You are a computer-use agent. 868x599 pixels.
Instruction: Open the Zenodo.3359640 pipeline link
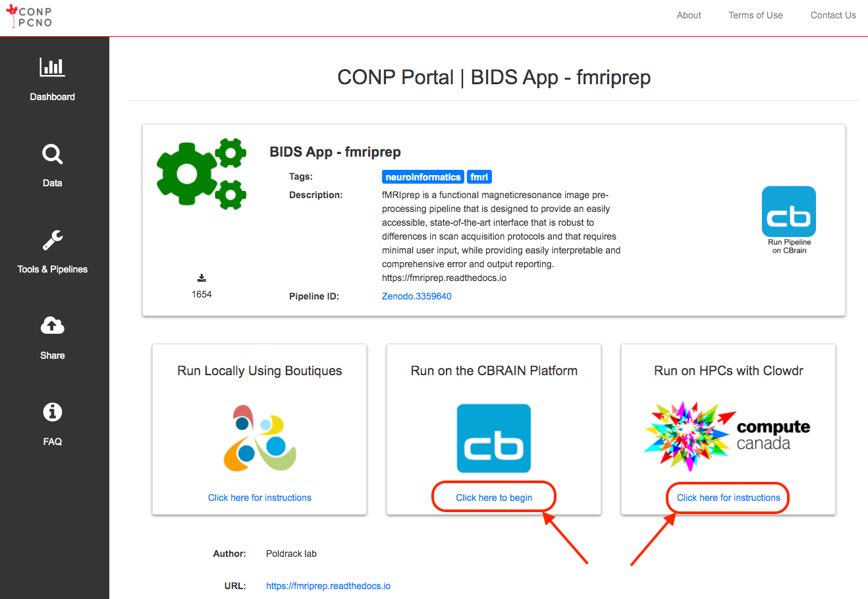pos(417,296)
